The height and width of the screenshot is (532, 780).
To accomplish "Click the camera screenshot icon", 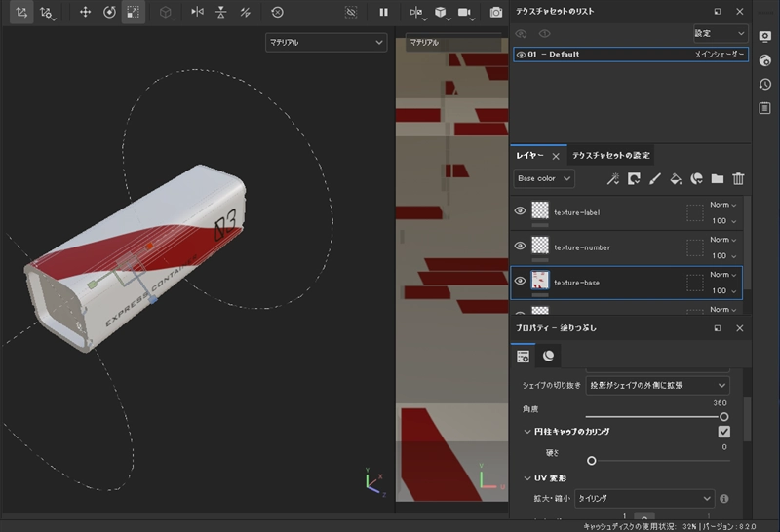I will (x=496, y=12).
